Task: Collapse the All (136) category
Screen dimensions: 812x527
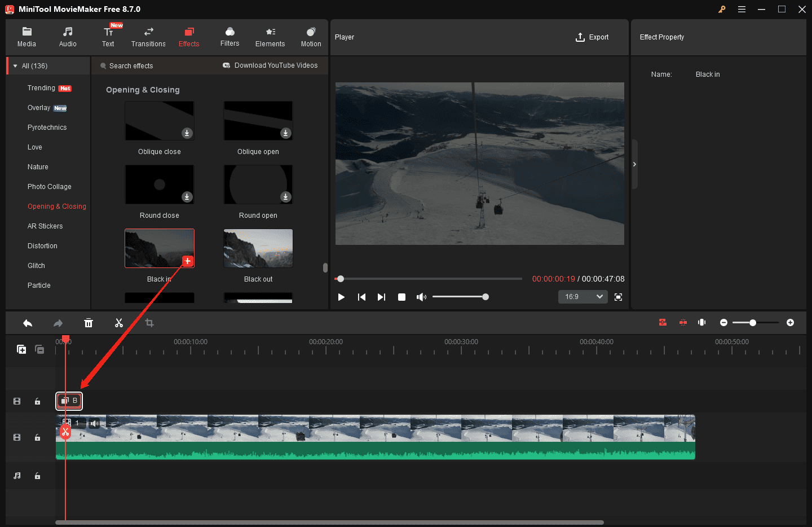Action: pyautogui.click(x=15, y=66)
